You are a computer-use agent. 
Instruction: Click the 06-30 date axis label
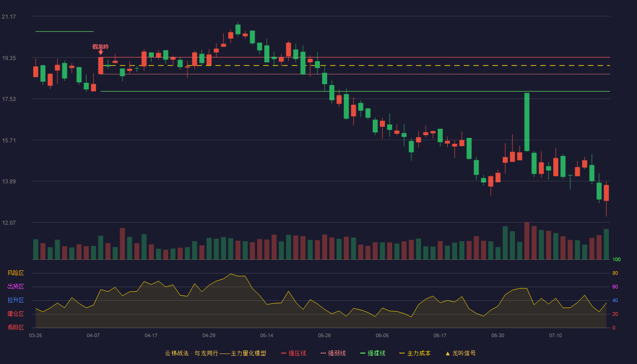tap(498, 335)
